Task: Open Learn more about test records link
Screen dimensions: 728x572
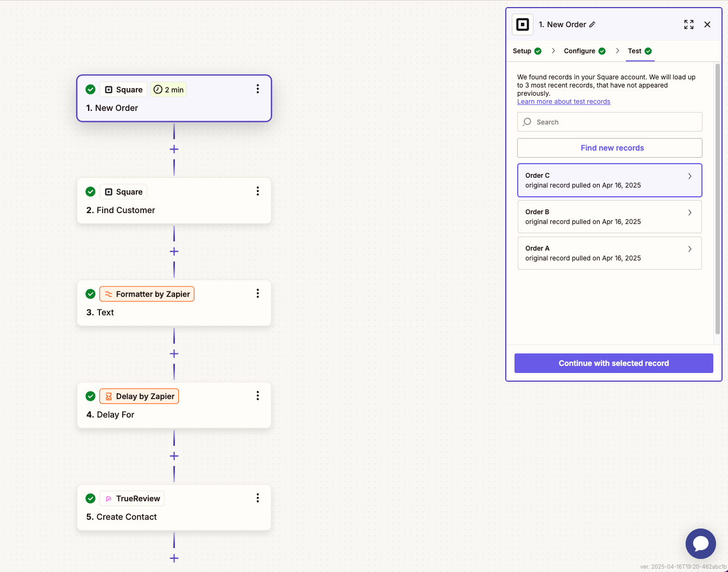Action: click(x=563, y=102)
